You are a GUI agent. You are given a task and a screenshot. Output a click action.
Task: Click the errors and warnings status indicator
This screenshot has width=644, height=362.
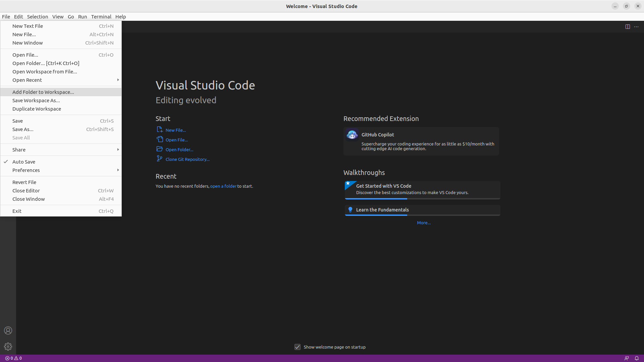click(x=13, y=358)
